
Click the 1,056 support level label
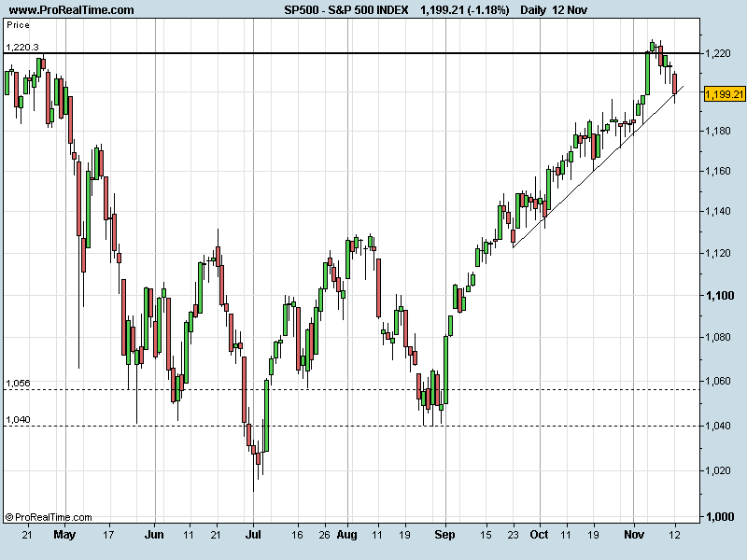tap(18, 383)
